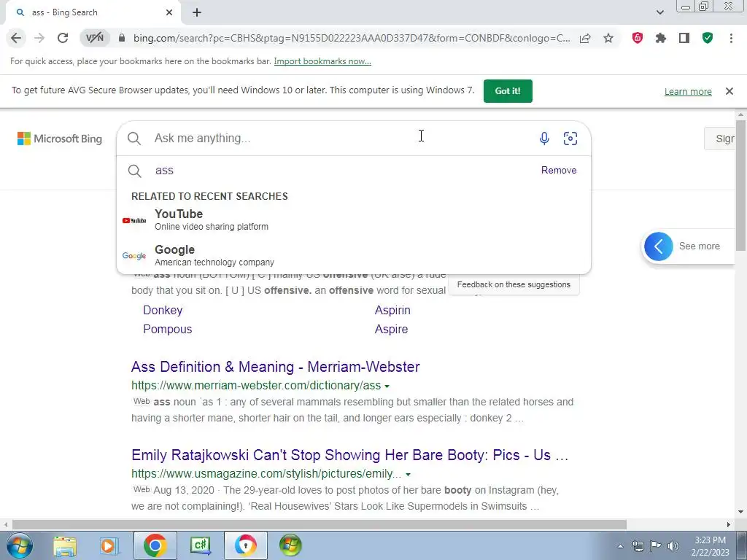747x560 pixels.
Task: Share this page icon in address bar
Action: [x=585, y=38]
